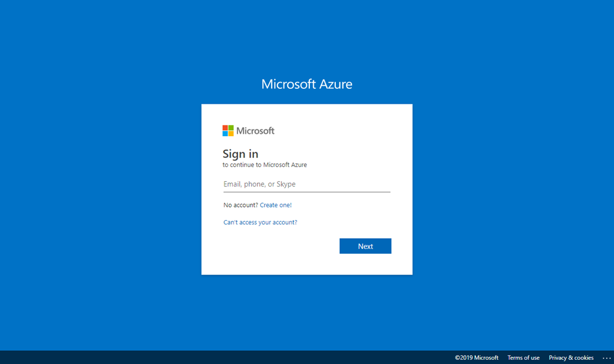
Task: Follow the 'Create one!' link
Action: pyautogui.click(x=276, y=205)
